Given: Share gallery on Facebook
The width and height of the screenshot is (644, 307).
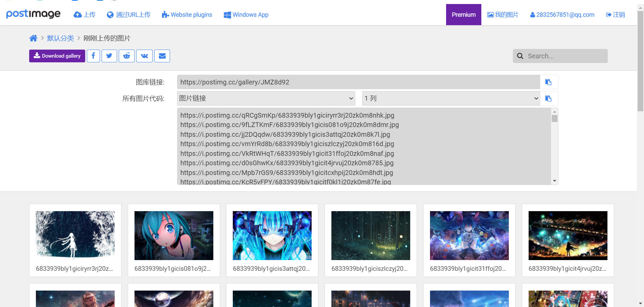Looking at the screenshot, I should pos(93,56).
